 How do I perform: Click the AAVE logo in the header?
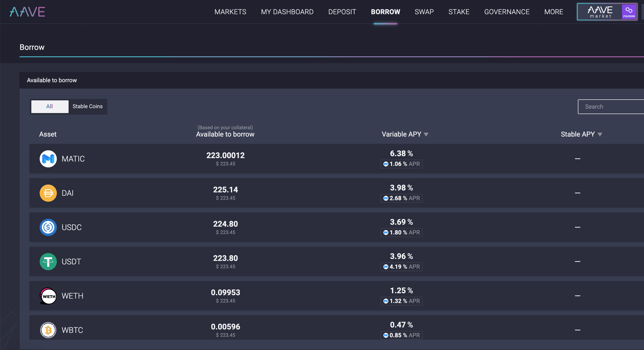pyautogui.click(x=27, y=12)
